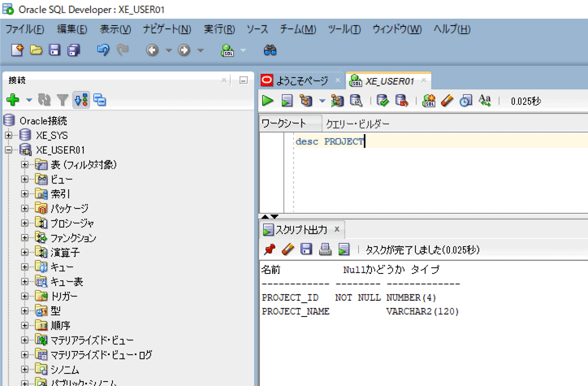The width and height of the screenshot is (588, 386).
Task: Click Refresh connections icon
Action: 44,100
